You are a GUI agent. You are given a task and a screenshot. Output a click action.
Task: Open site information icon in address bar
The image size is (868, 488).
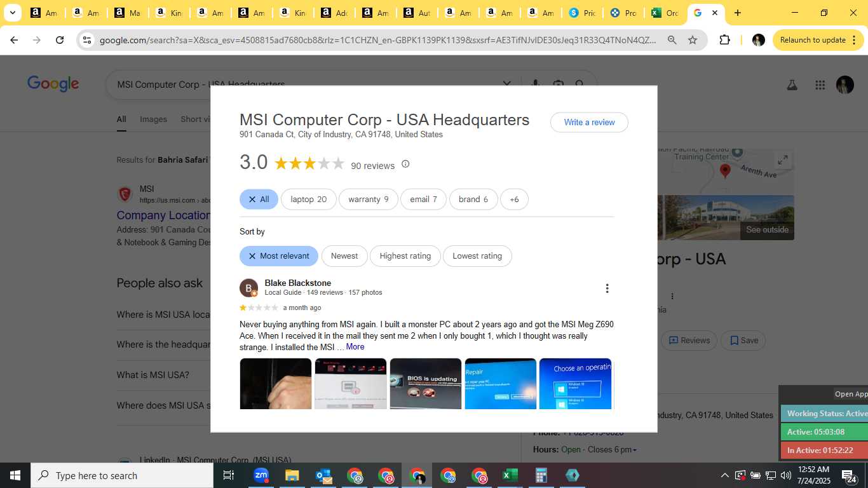pyautogui.click(x=87, y=40)
